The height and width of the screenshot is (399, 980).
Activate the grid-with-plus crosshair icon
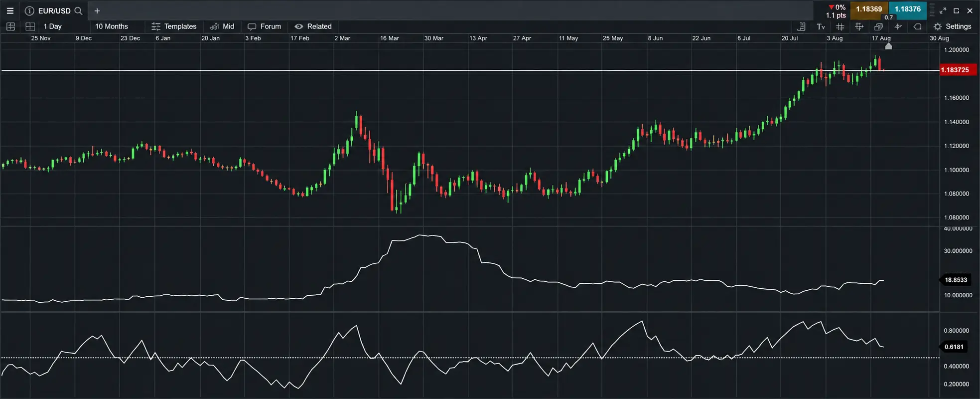click(x=859, y=26)
